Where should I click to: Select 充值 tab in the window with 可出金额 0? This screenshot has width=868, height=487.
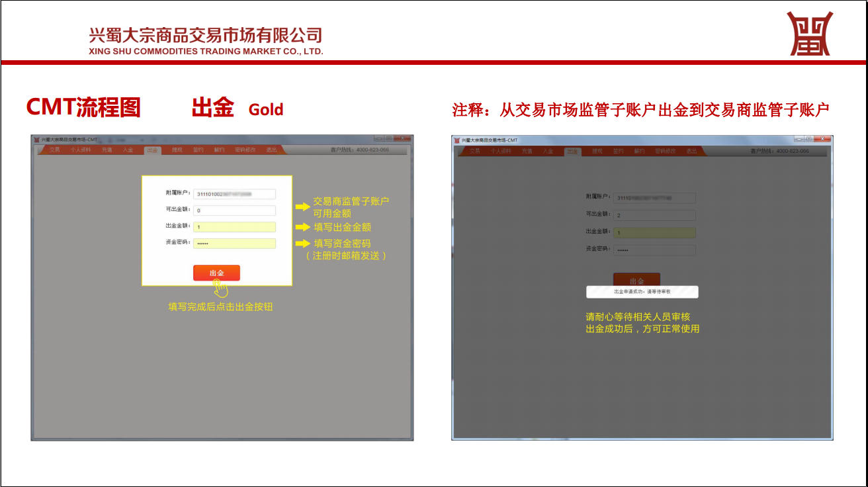click(x=107, y=150)
